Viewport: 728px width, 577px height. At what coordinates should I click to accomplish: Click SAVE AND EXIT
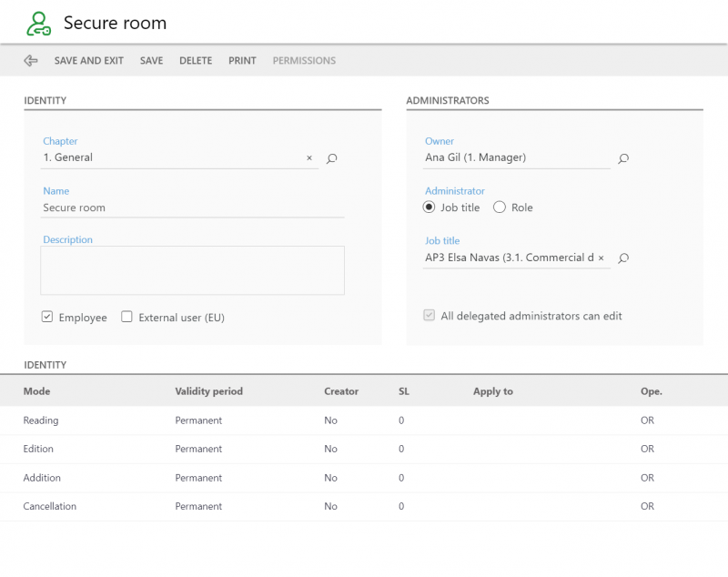tap(88, 60)
